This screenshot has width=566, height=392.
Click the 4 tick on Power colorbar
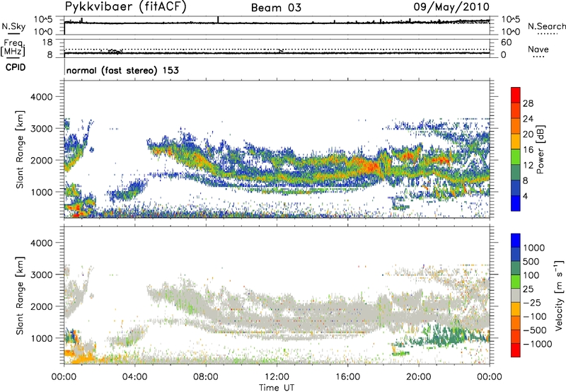point(525,196)
